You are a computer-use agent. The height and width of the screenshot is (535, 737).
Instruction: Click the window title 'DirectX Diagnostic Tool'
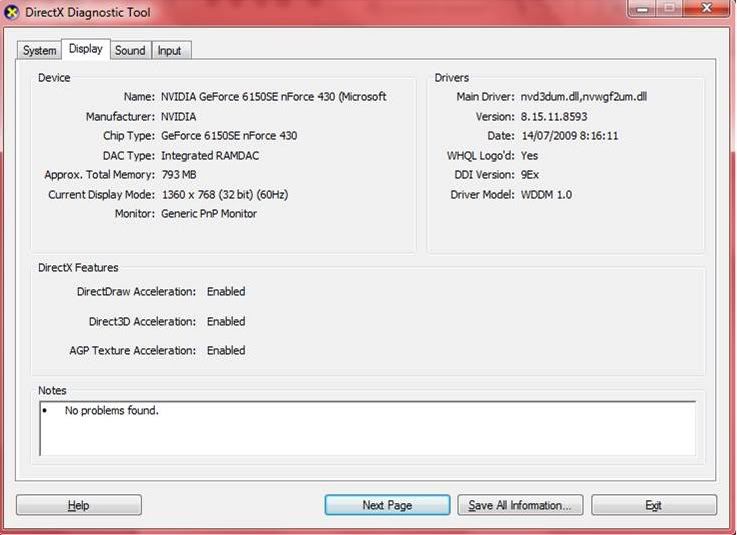pyautogui.click(x=88, y=12)
